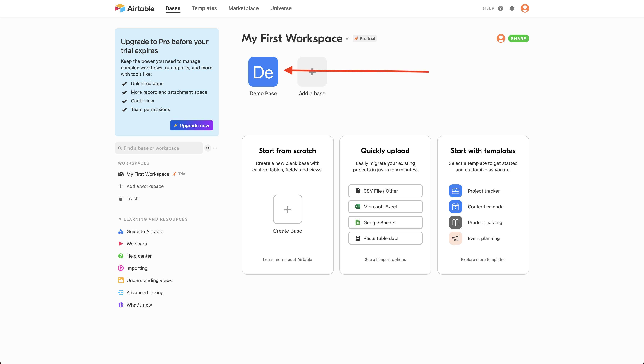This screenshot has height=364, width=644.
Task: Open the Airtable logo home link
Action: (x=134, y=8)
